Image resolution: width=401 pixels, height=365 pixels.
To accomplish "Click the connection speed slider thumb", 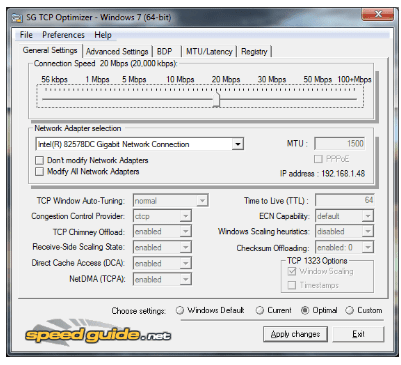I will click(216, 99).
